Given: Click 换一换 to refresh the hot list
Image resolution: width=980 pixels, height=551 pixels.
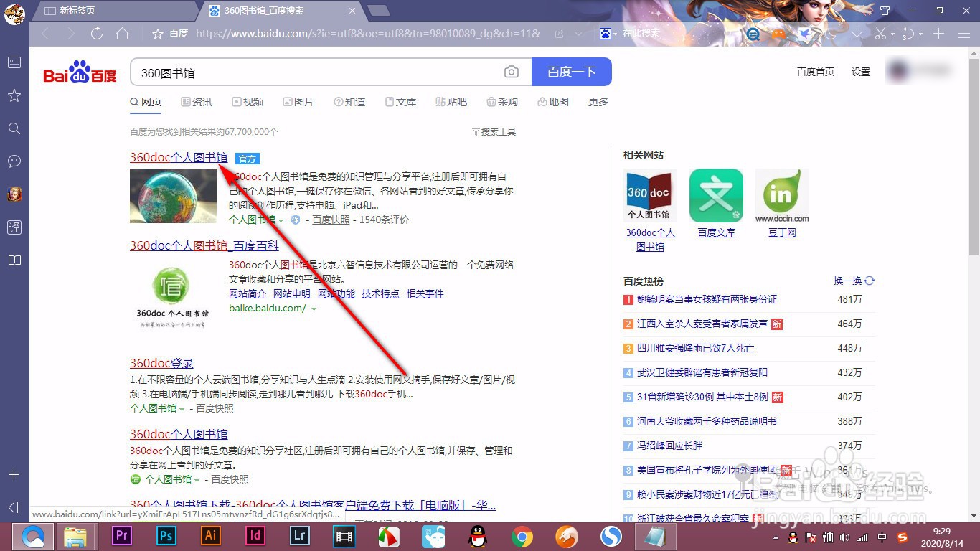Looking at the screenshot, I should point(847,281).
